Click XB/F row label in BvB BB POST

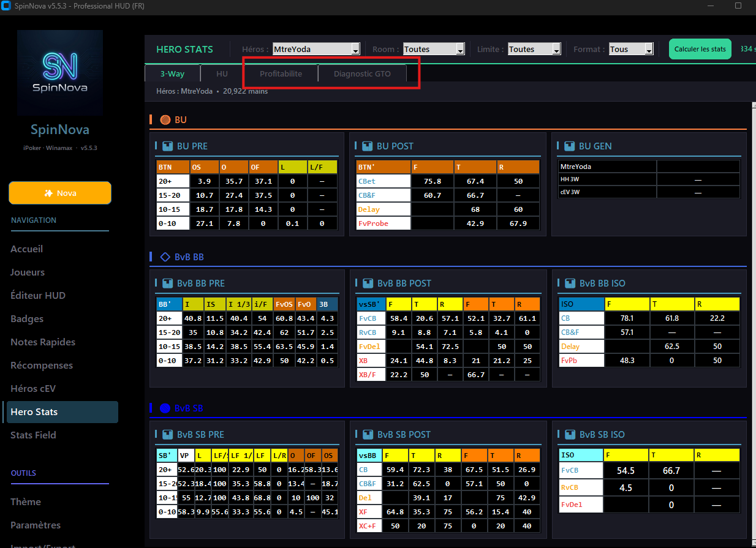371,375
